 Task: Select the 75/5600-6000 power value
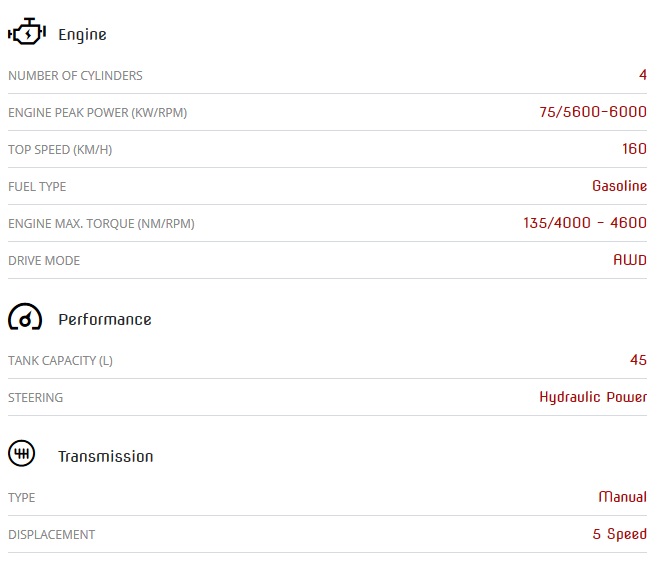point(593,112)
